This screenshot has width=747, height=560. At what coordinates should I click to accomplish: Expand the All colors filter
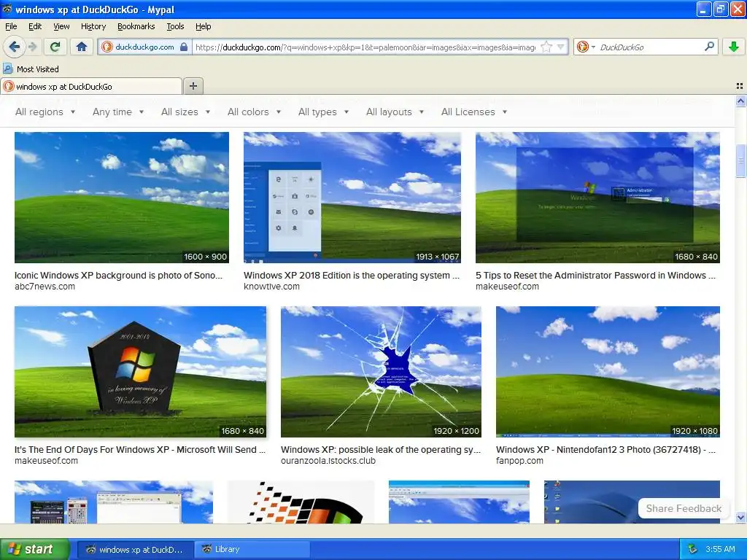[x=254, y=112]
